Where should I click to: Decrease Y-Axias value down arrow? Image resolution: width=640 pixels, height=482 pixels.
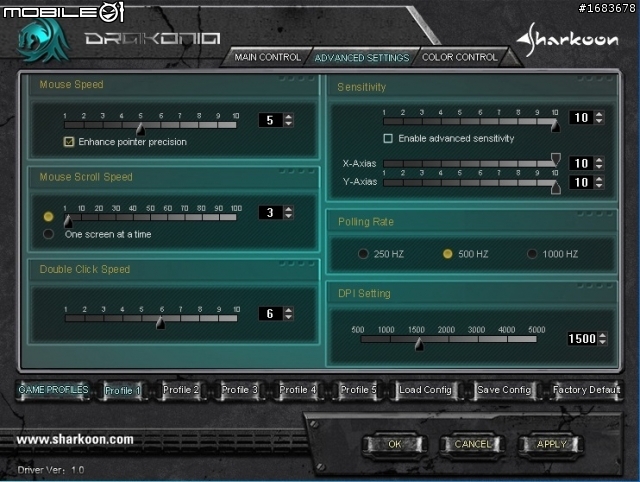click(x=599, y=185)
